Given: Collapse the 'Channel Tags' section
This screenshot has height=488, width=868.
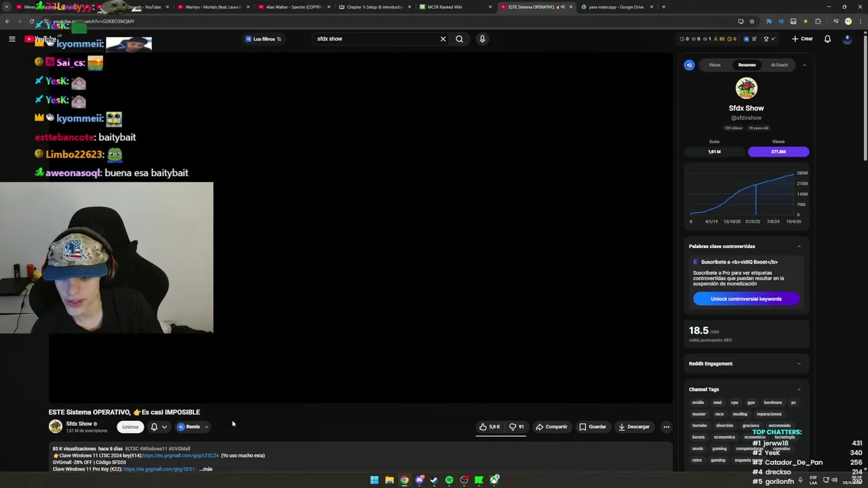Looking at the screenshot, I should [x=799, y=389].
